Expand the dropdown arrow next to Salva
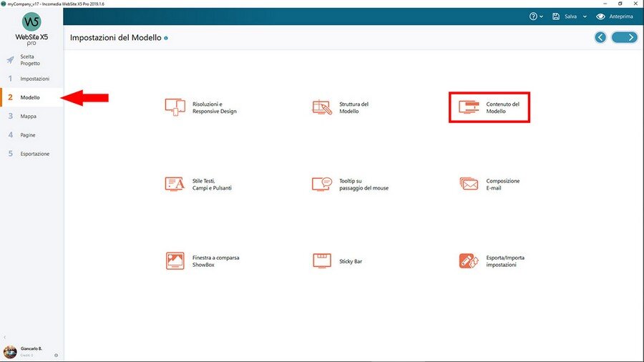The width and height of the screenshot is (644, 362). [585, 16]
